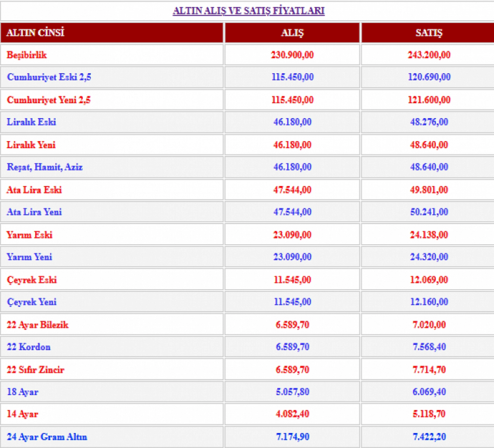Click Beşibirlik buying price 230.900,00

(x=292, y=55)
